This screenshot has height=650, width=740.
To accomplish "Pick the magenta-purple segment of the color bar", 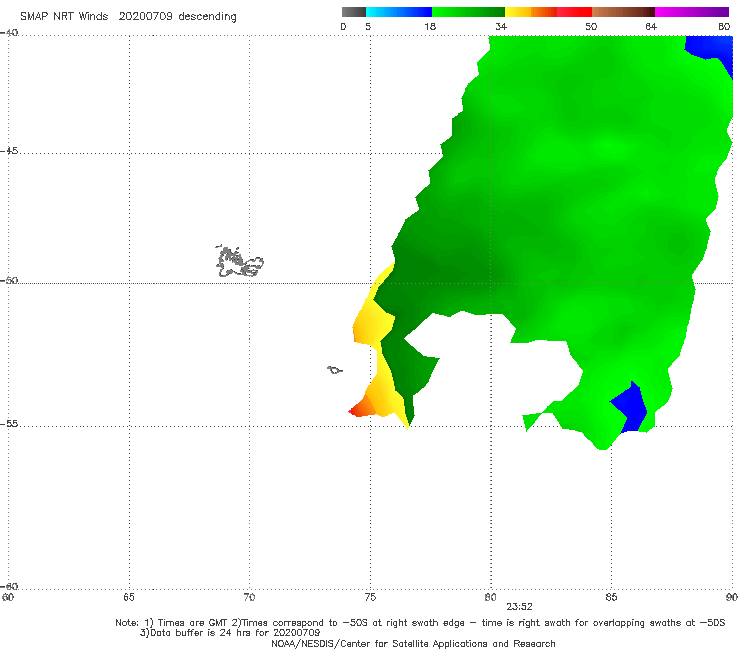I will [x=692, y=12].
